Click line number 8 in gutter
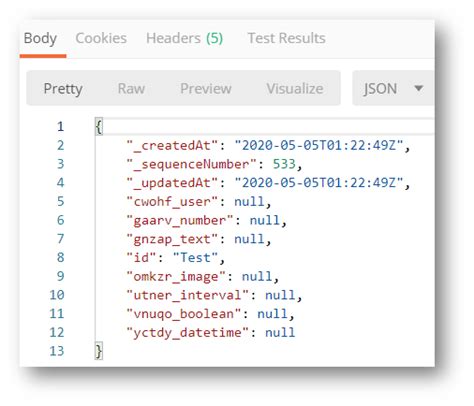Image resolution: width=474 pixels, height=406 pixels. pyautogui.click(x=60, y=257)
